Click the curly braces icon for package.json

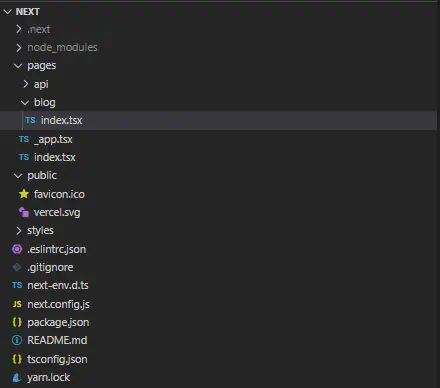[x=17, y=322]
